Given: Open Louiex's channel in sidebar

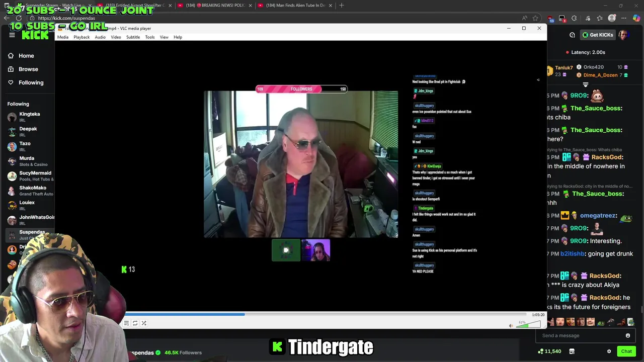Looking at the screenshot, I should tap(29, 205).
